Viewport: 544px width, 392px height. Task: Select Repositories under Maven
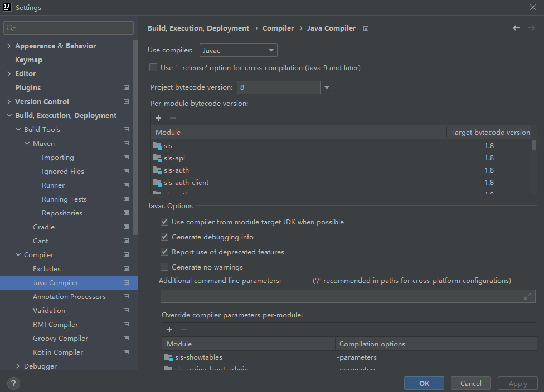tap(62, 213)
